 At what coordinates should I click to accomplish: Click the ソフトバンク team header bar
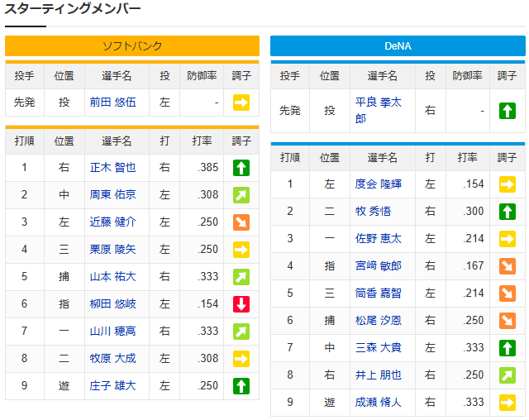click(x=132, y=45)
